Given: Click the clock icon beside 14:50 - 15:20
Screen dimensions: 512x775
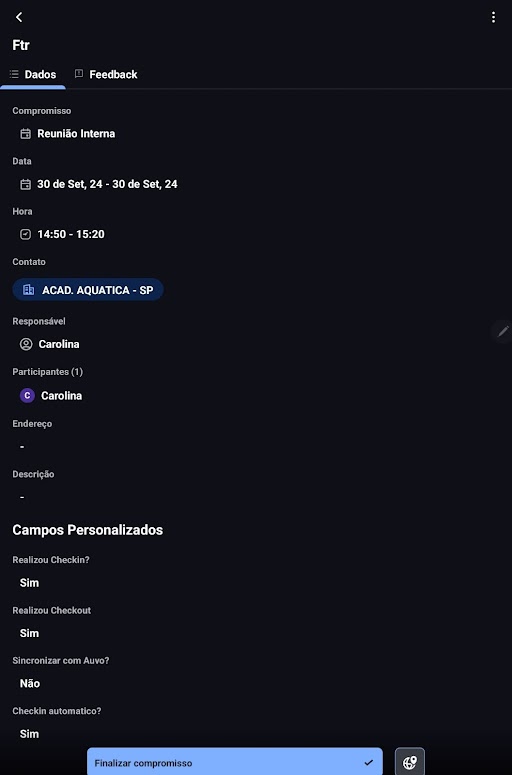Looking at the screenshot, I should [25, 234].
